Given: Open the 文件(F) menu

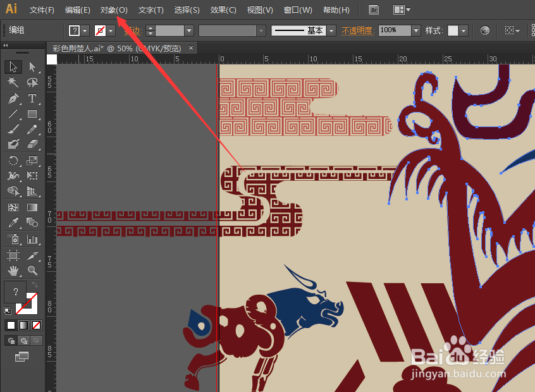Looking at the screenshot, I should click(42, 10).
